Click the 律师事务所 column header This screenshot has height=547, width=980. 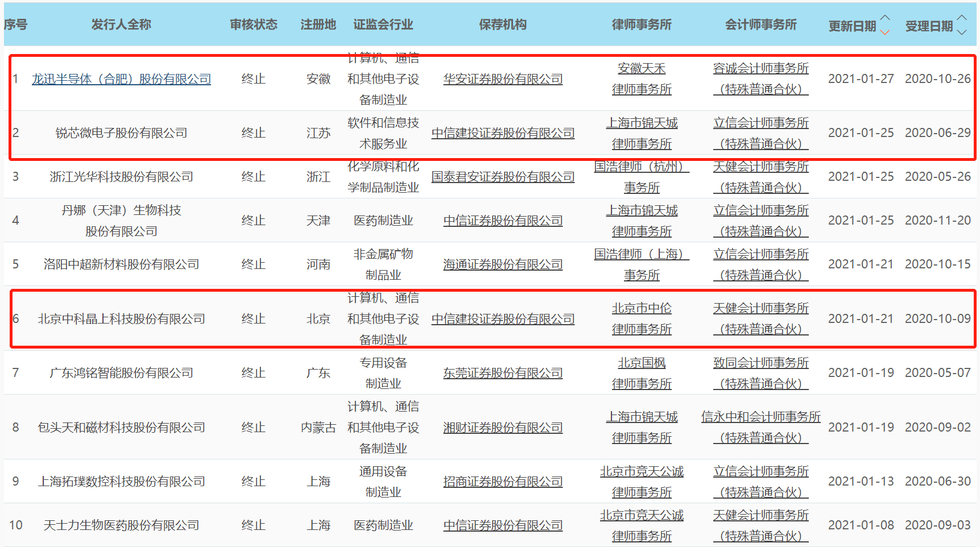[x=642, y=24]
